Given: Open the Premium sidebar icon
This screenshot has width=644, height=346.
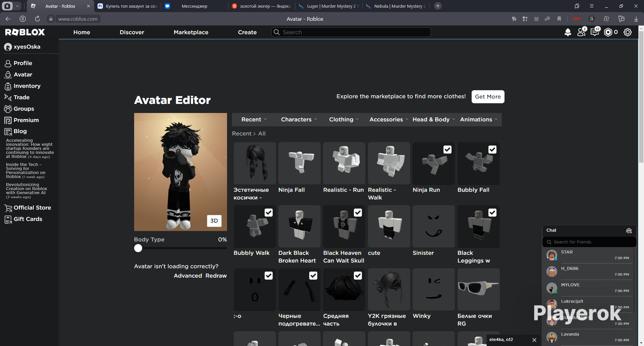Looking at the screenshot, I should pos(8,120).
